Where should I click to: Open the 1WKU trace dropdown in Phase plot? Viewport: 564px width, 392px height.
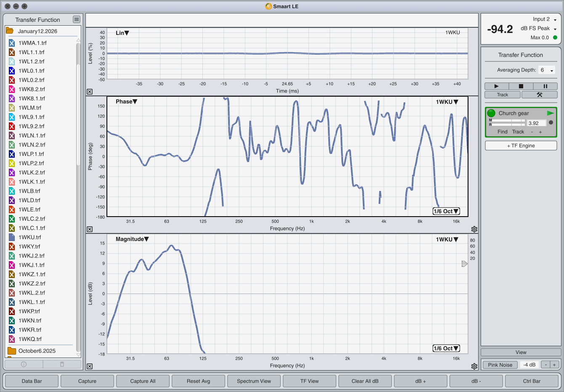[447, 102]
